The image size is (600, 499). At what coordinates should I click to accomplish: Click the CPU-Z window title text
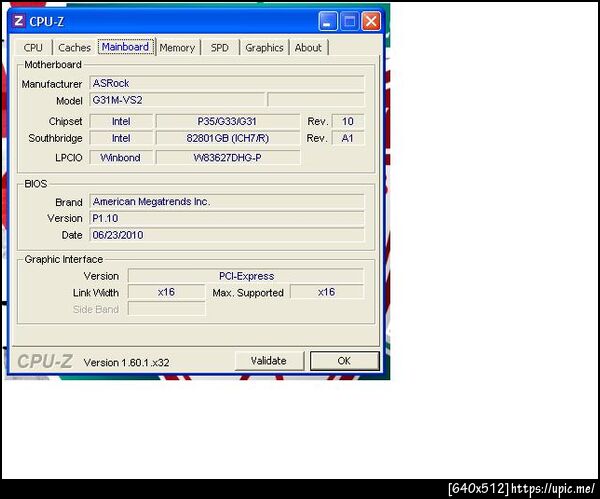click(x=47, y=21)
